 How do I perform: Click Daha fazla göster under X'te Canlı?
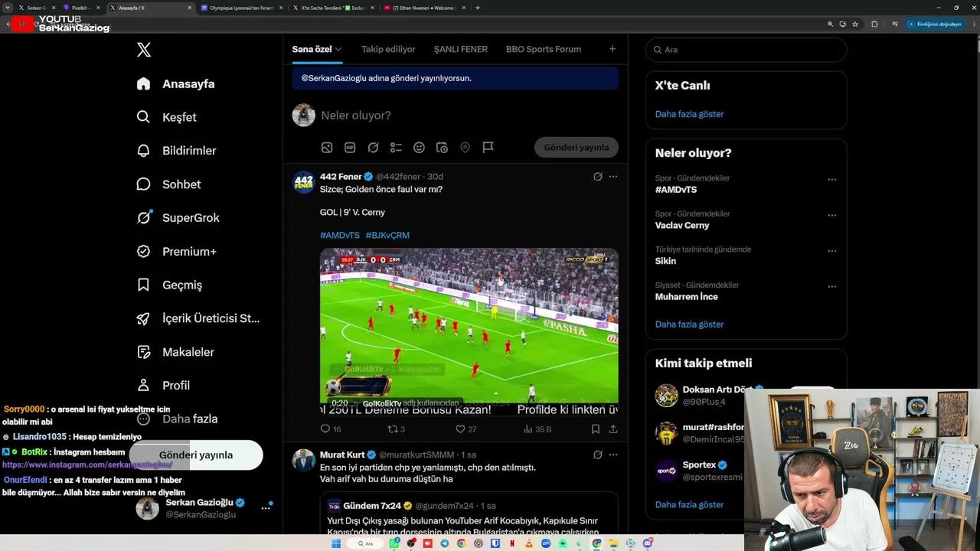coord(689,114)
